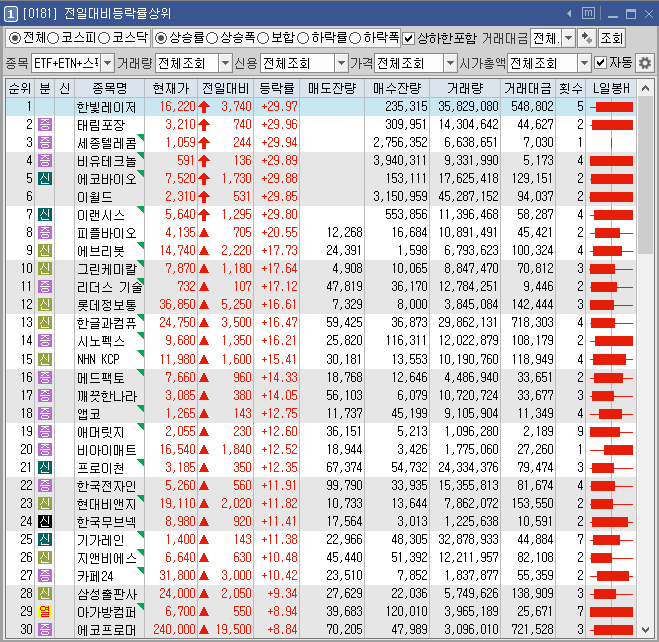Select the 삼성출판사 stock name
The height and width of the screenshot is (642, 659).
pyautogui.click(x=107, y=594)
